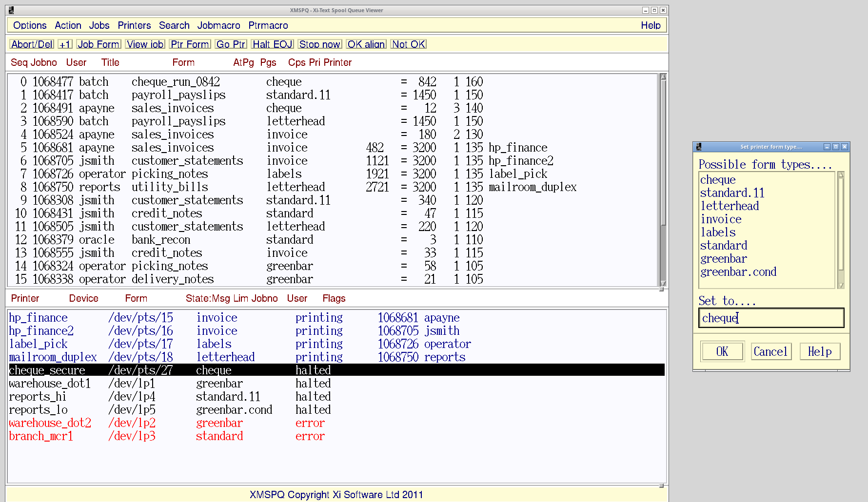Open the Search menu
The height and width of the screenshot is (502, 868).
coord(174,25)
